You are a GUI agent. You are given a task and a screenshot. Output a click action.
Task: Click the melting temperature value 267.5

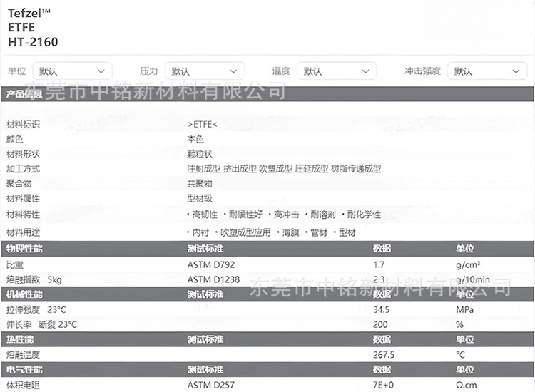click(384, 355)
